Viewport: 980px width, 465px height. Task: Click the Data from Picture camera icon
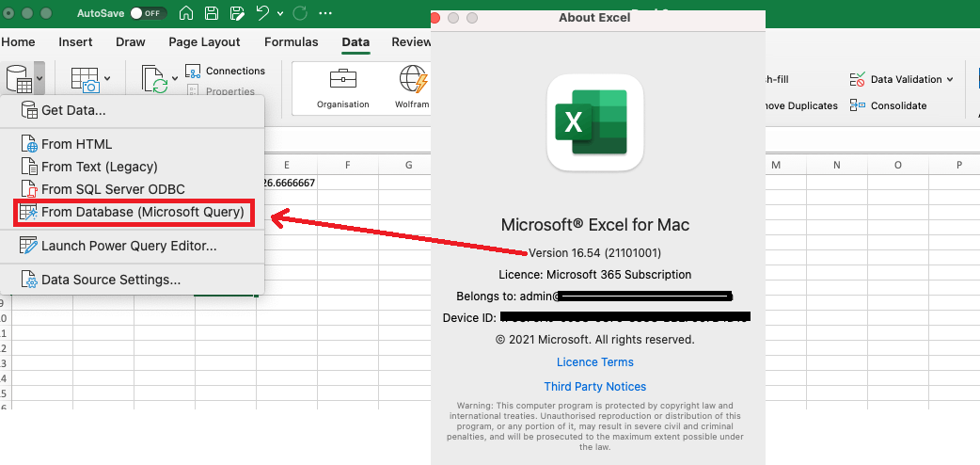(85, 79)
